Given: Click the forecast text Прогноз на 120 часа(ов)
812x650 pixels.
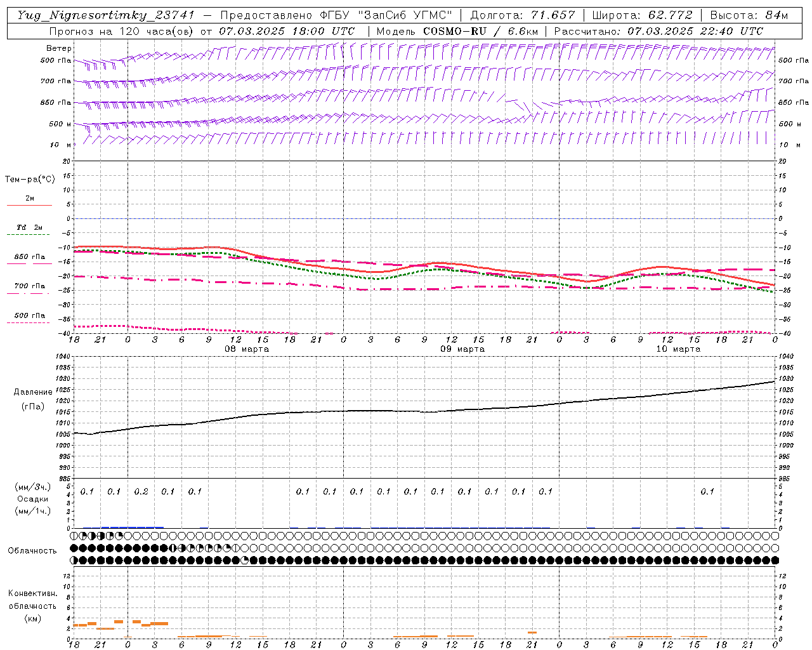Looking at the screenshot, I should [122, 31].
